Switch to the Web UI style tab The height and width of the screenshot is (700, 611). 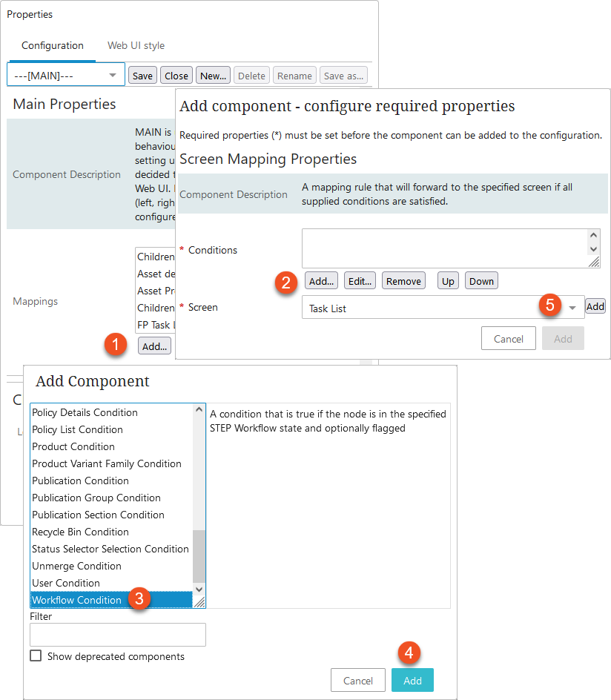click(136, 45)
